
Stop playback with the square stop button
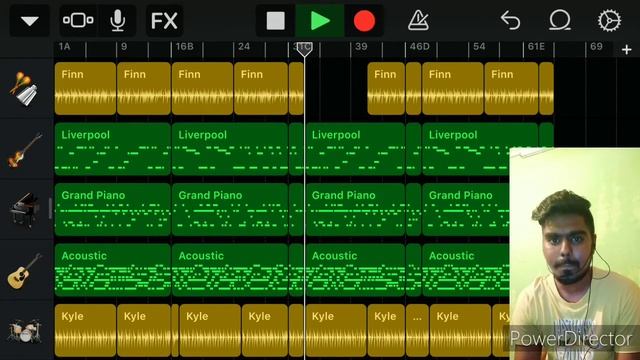pyautogui.click(x=276, y=21)
